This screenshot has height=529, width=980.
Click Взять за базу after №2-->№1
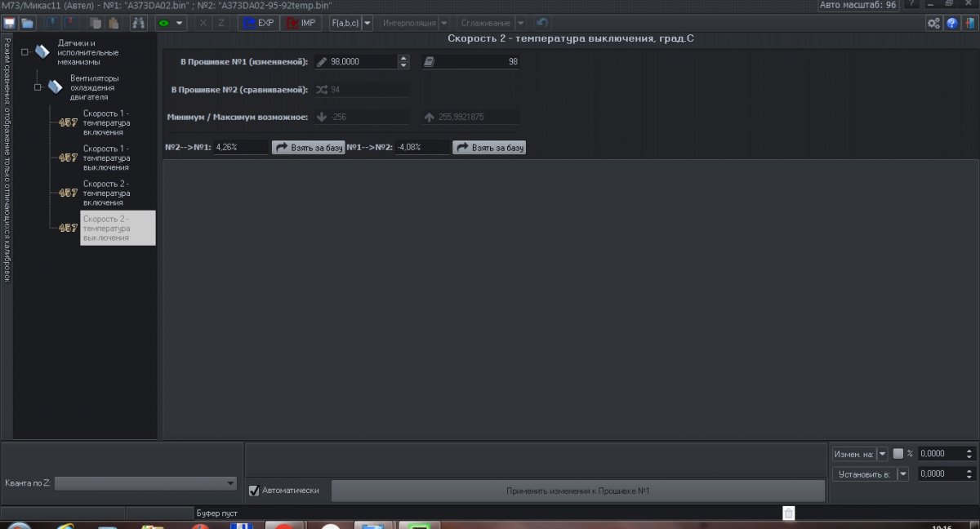[307, 148]
